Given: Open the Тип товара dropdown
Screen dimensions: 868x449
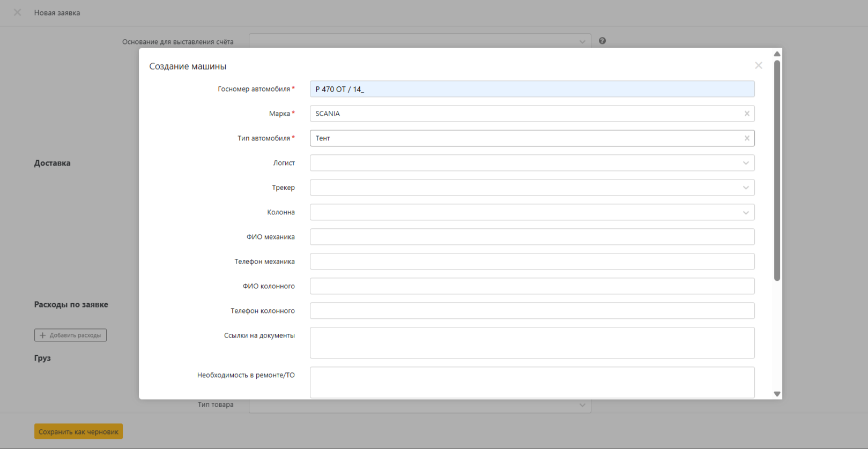Looking at the screenshot, I should 420,405.
